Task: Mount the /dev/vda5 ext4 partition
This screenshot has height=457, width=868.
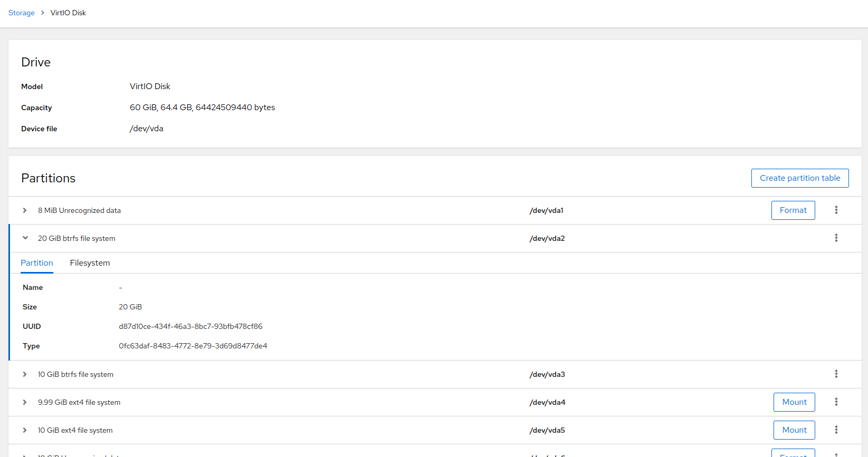Action: pyautogui.click(x=794, y=430)
